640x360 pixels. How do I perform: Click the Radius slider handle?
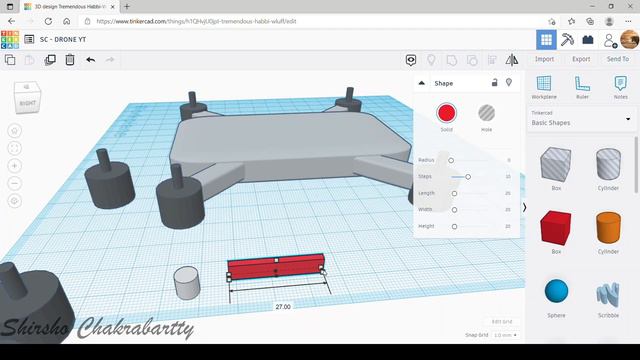451,160
